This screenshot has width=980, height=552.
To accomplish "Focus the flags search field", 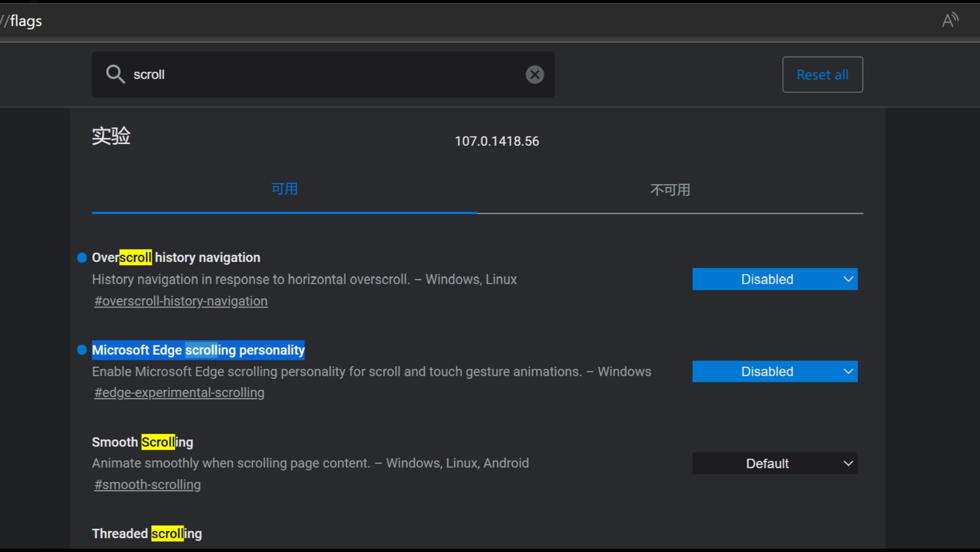I will (x=323, y=74).
